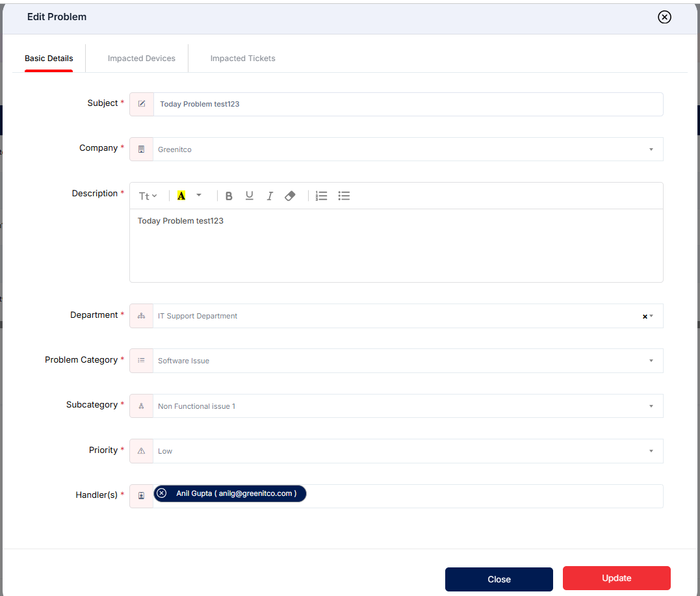Toggle italic formatting in description

[x=270, y=196]
